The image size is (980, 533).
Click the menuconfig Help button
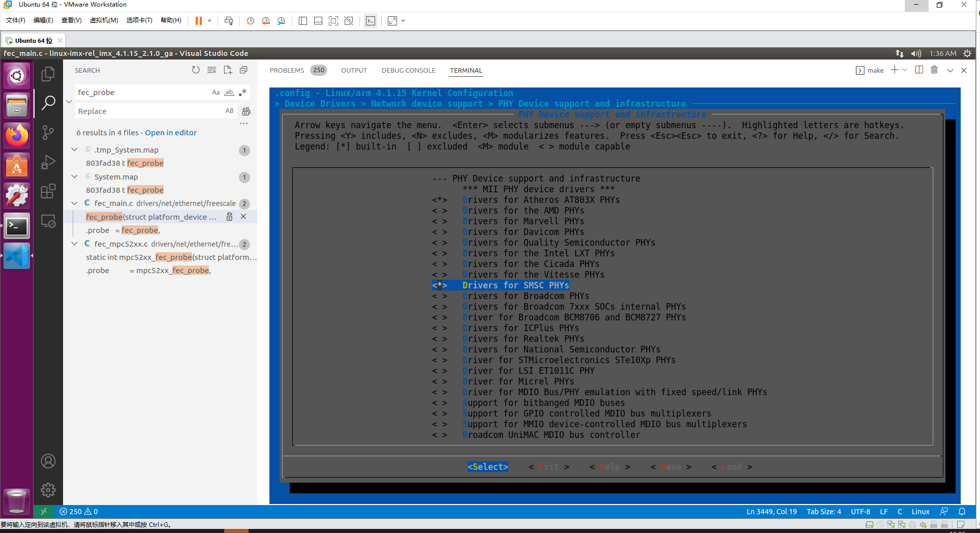pos(610,467)
